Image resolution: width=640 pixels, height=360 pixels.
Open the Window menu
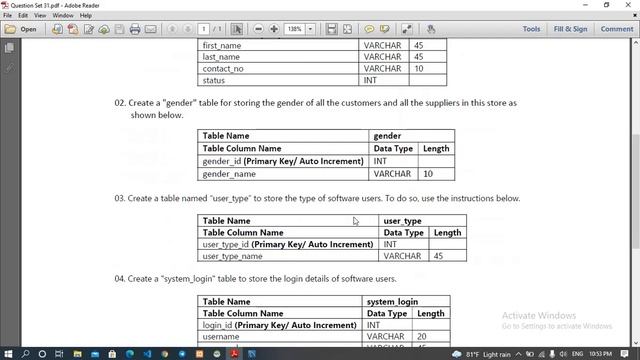click(63, 16)
